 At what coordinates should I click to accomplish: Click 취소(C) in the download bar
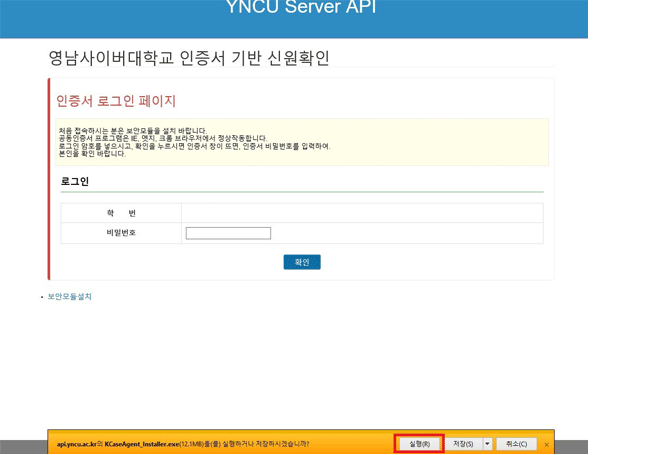click(517, 444)
